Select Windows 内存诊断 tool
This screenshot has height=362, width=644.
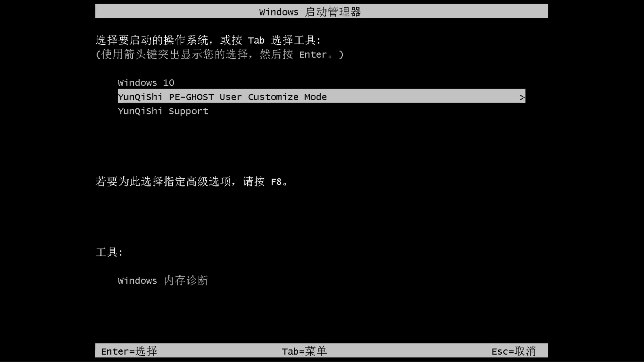pos(163,281)
